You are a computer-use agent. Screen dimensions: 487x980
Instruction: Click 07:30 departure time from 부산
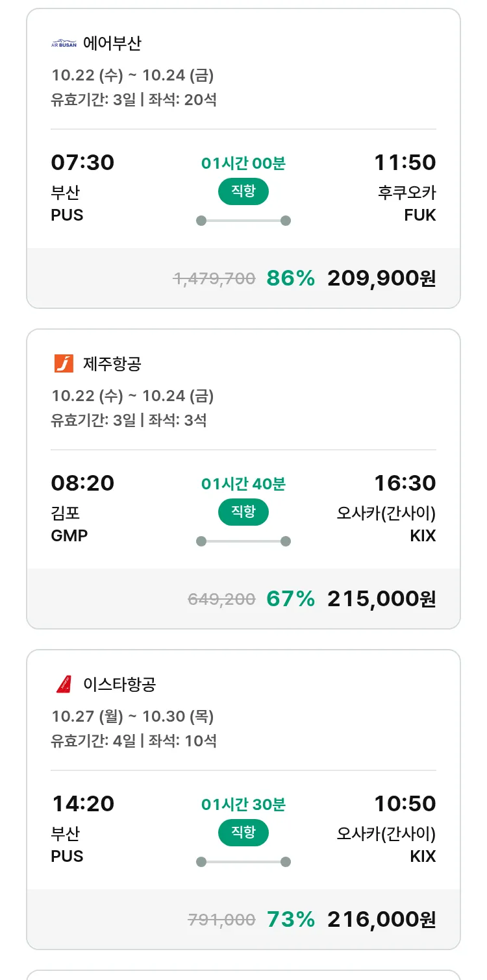coord(82,162)
